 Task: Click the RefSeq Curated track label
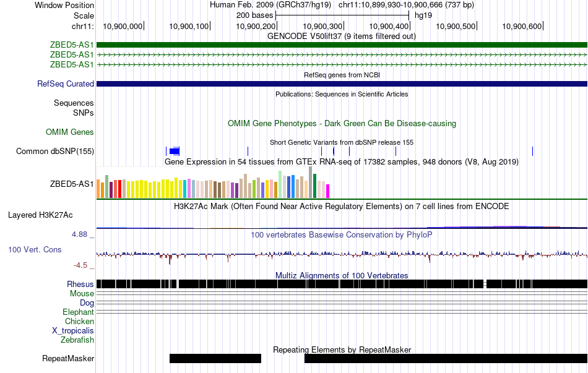pos(65,84)
